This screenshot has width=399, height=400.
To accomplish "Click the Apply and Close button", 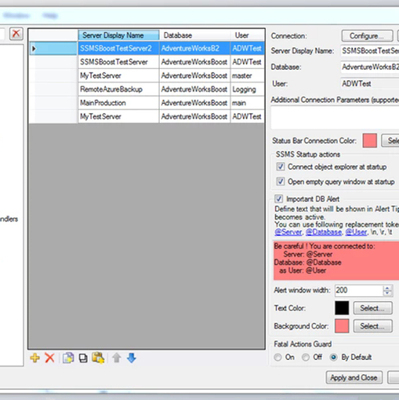I will [354, 378].
